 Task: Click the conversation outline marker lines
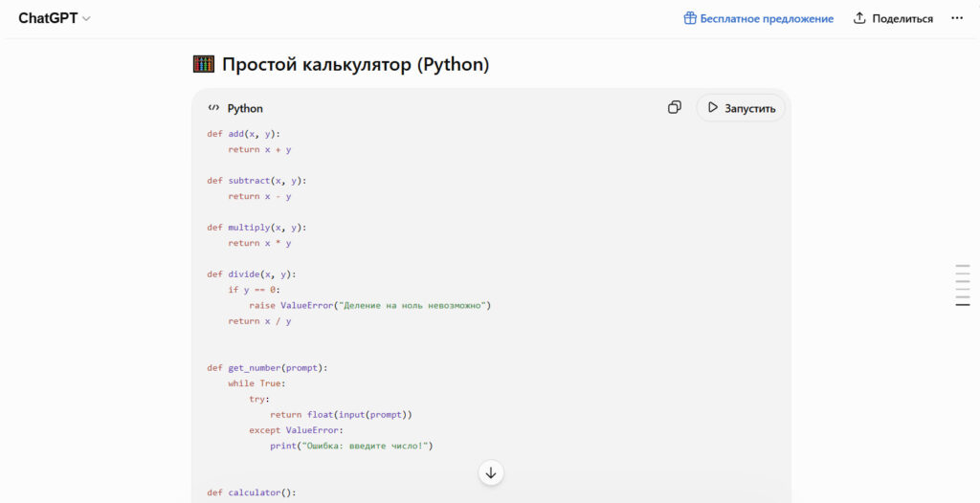(963, 285)
